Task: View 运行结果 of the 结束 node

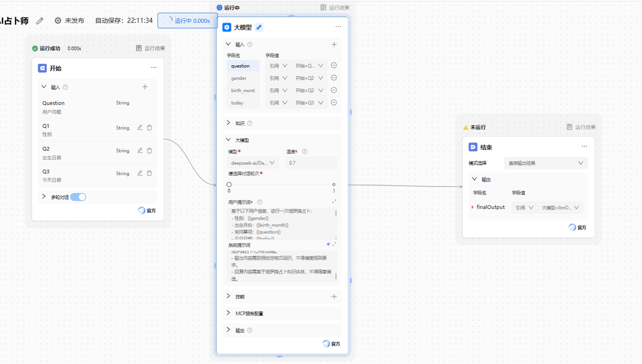Action: pos(581,127)
